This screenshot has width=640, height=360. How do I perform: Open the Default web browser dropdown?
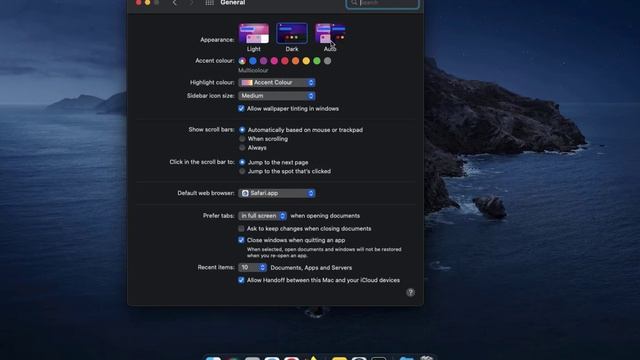(277, 193)
